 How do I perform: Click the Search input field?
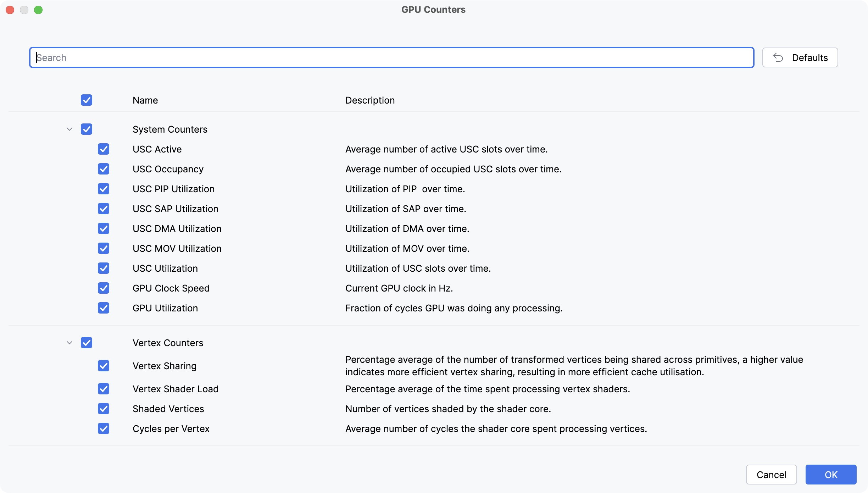click(391, 57)
